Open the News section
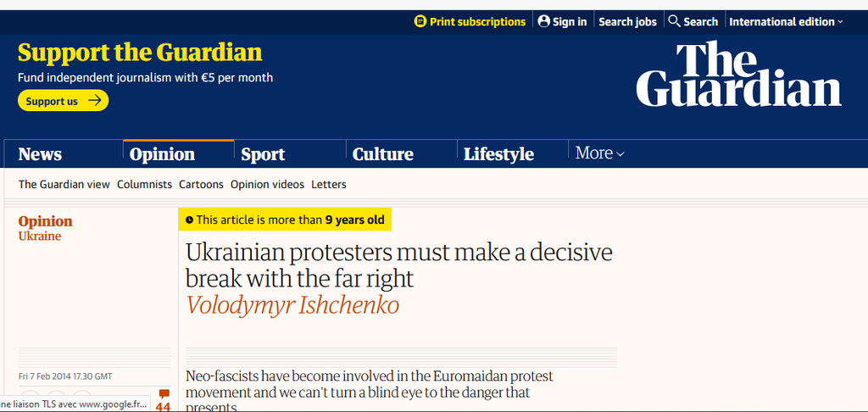Viewport: 868px width, 412px height. (x=40, y=154)
